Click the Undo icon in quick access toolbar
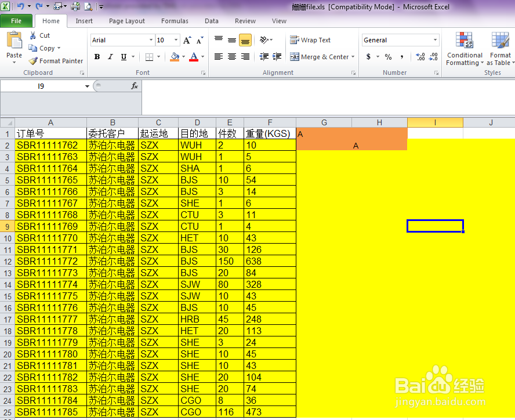 tap(20, 6)
